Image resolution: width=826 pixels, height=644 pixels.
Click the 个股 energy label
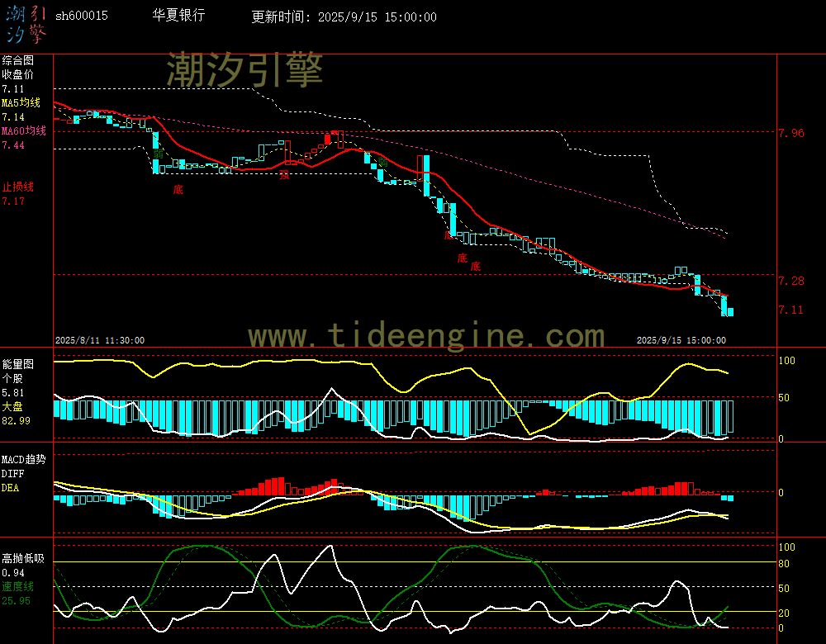(x=12, y=379)
